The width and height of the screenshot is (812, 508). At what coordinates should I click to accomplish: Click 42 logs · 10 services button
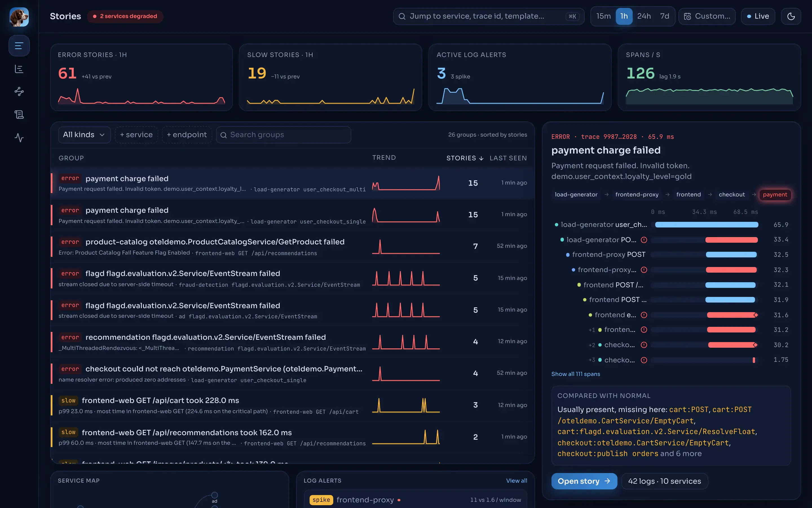664,481
